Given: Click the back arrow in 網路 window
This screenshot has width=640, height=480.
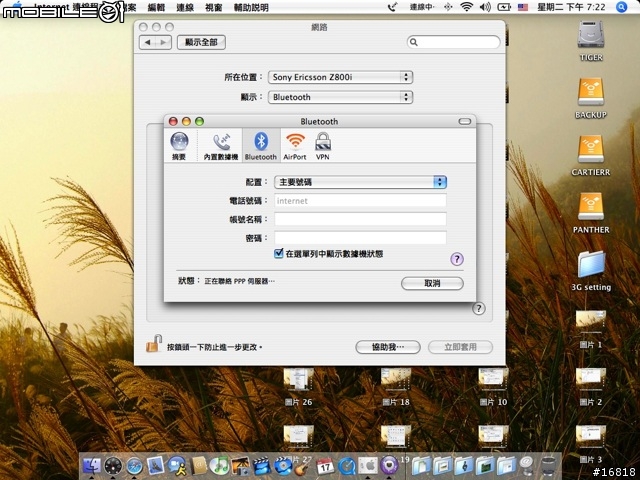Looking at the screenshot, I should click(147, 42).
